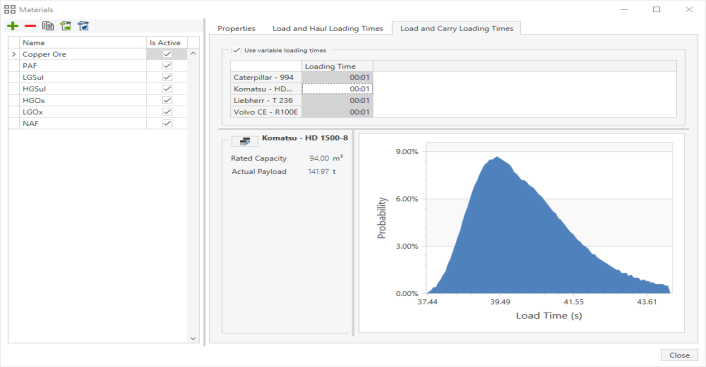Toggle Is Active for Copper Ore
Image resolution: width=706 pixels, height=367 pixels.
tap(167, 54)
